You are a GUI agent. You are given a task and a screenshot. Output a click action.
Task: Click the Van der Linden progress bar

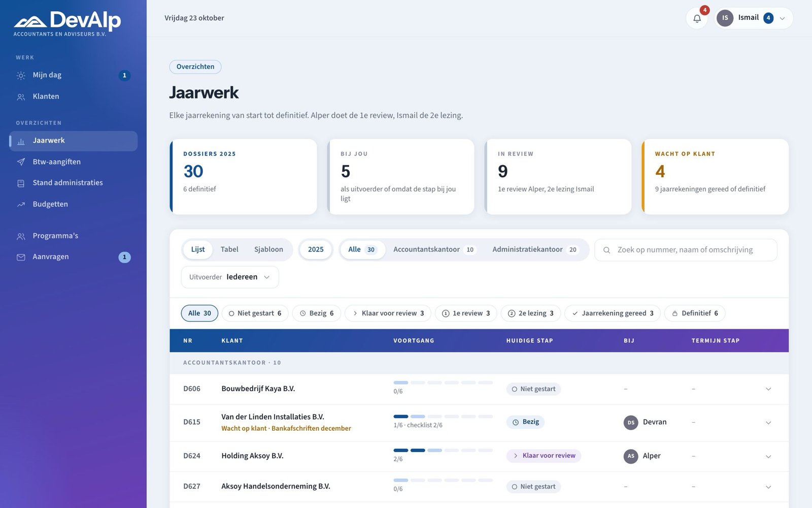point(443,417)
